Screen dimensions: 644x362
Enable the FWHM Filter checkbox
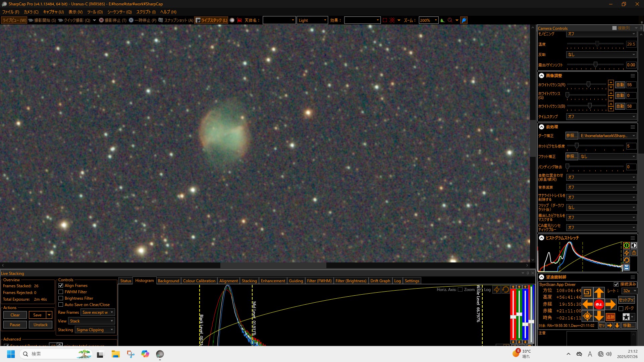(61, 292)
